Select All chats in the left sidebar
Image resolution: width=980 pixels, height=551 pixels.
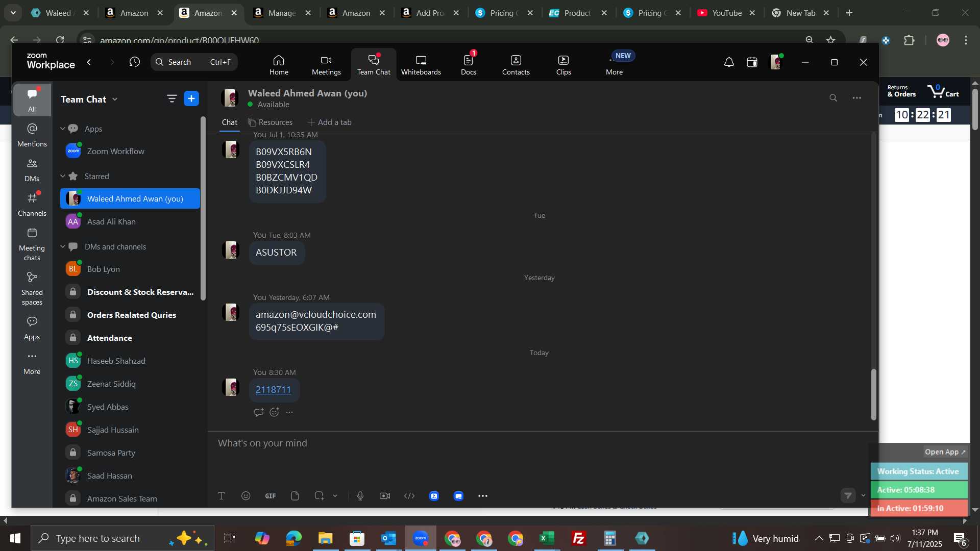click(32, 100)
